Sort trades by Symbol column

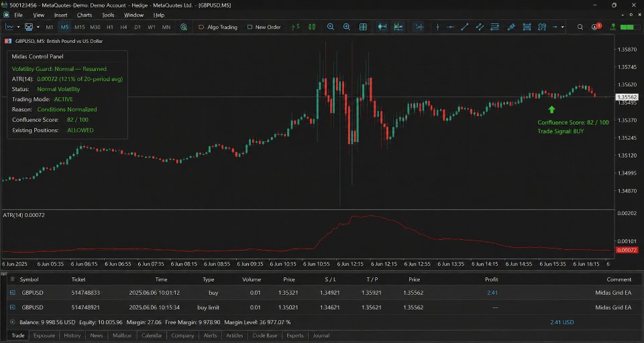coord(29,279)
